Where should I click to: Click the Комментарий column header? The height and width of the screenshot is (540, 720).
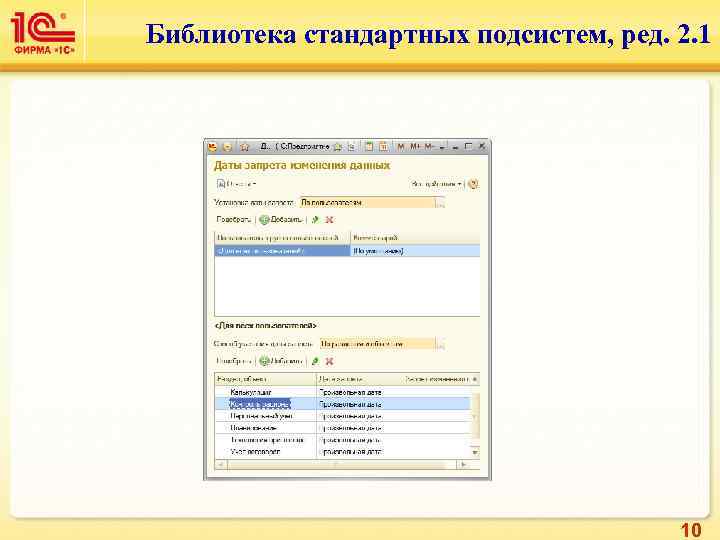[x=416, y=238]
